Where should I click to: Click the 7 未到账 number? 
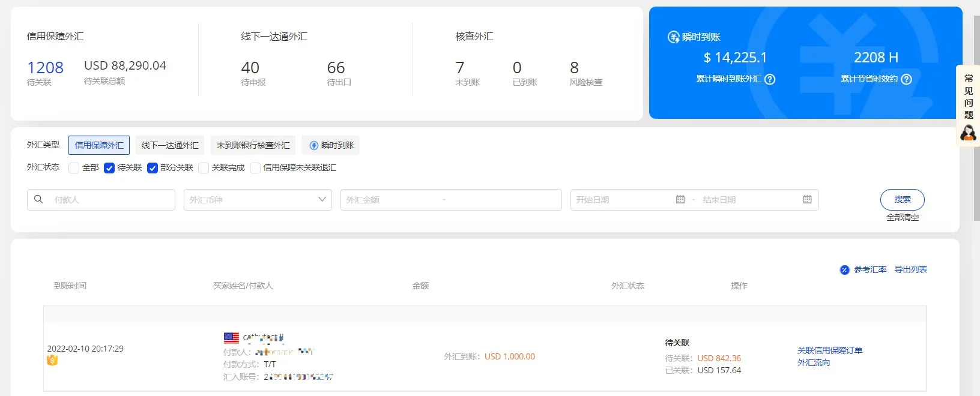(x=460, y=68)
